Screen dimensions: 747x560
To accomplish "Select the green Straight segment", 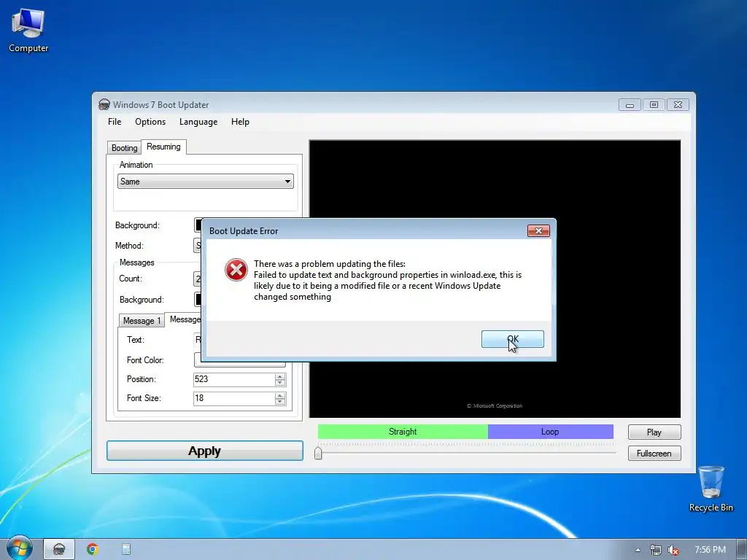I will pos(403,432).
